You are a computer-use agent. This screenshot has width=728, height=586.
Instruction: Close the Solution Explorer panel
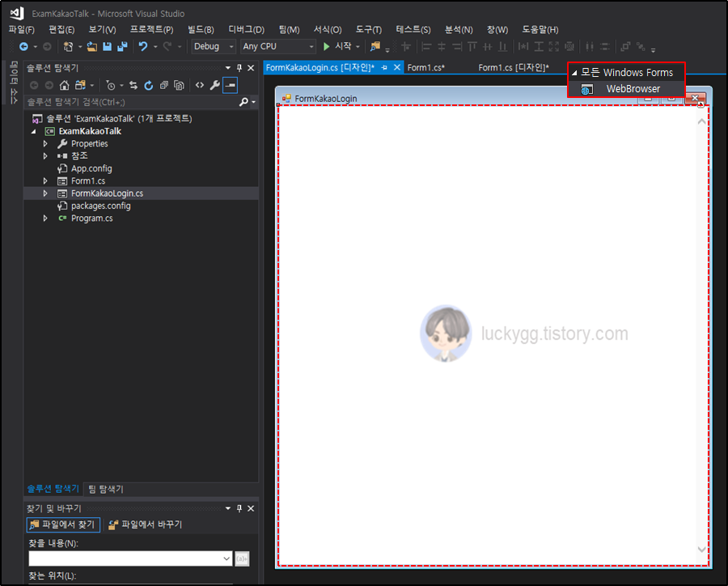click(251, 68)
